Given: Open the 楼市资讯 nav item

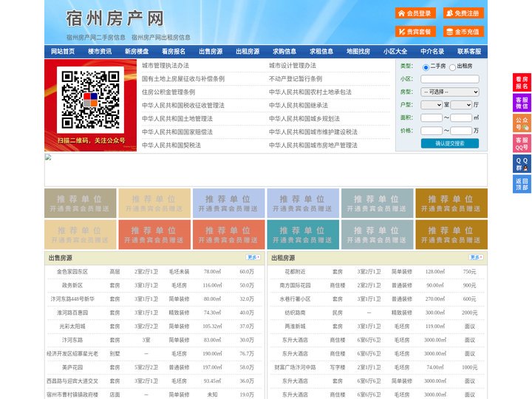Looking at the screenshot, I should click(x=100, y=52).
